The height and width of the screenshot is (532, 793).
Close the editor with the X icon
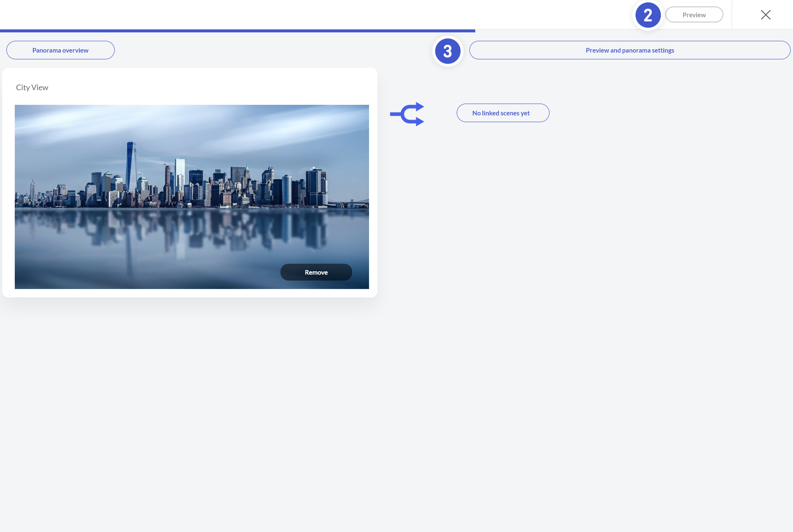point(765,15)
